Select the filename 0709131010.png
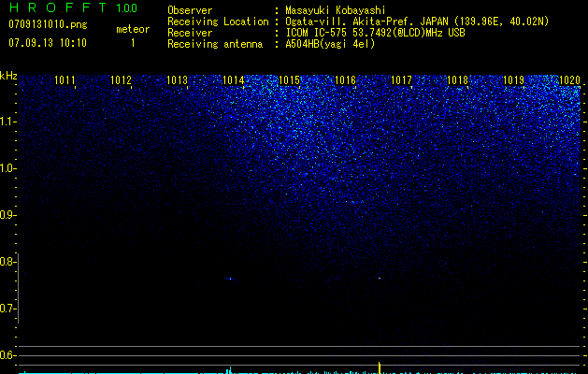The width and height of the screenshot is (588, 374). [x=48, y=24]
